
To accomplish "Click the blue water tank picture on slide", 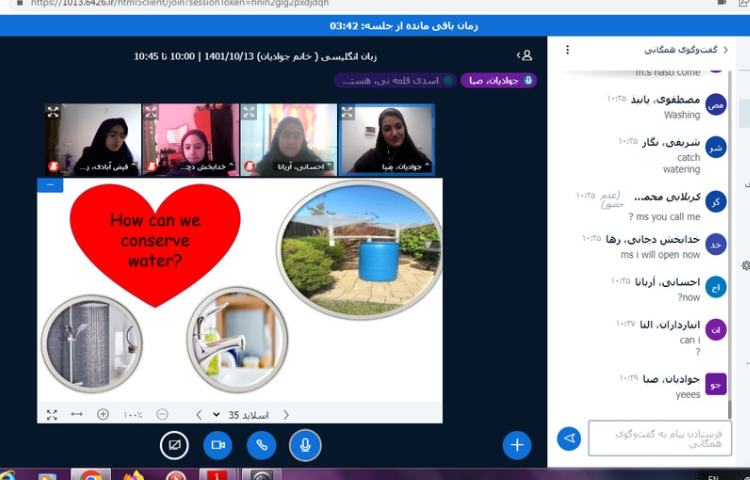I will click(359, 250).
